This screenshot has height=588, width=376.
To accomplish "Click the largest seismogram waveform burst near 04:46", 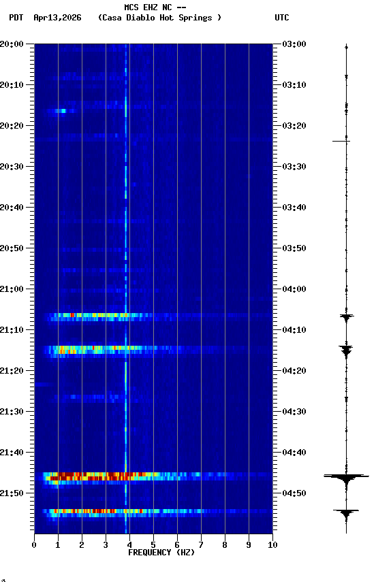I will click(346, 478).
